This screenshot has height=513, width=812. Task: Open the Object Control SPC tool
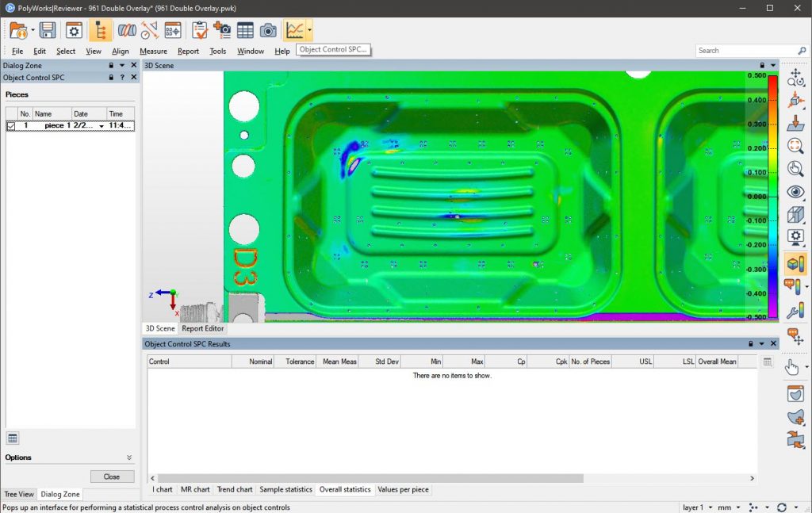coord(296,30)
